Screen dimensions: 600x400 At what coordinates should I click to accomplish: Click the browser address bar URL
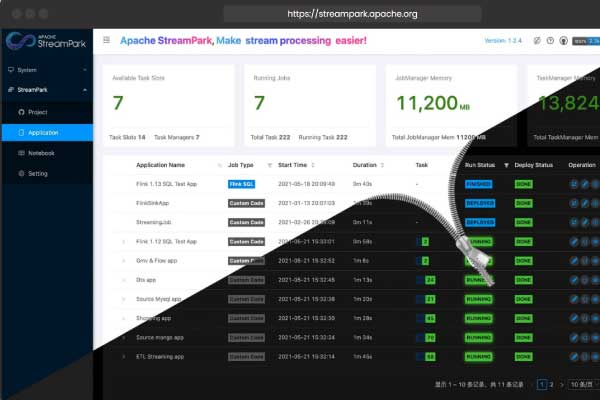coord(352,14)
